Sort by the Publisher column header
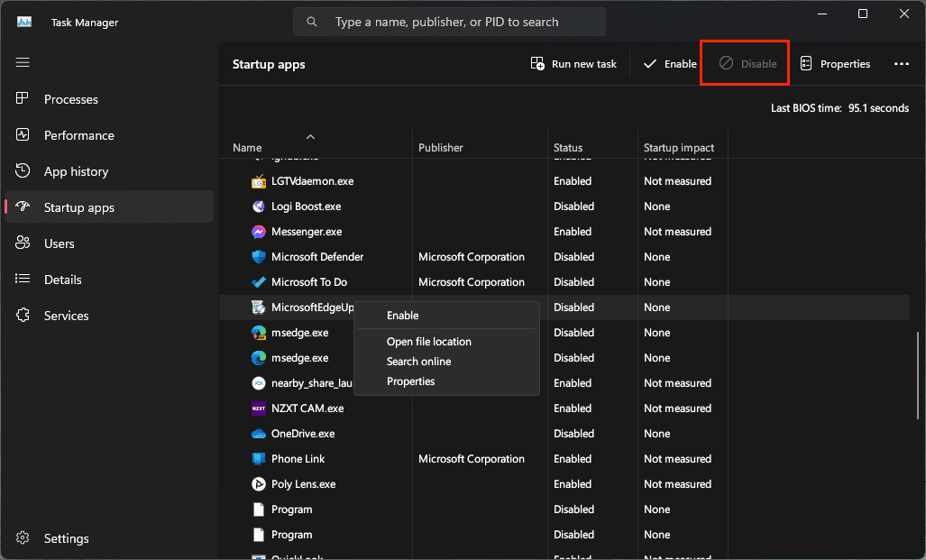This screenshot has width=926, height=560. pyautogui.click(x=441, y=148)
